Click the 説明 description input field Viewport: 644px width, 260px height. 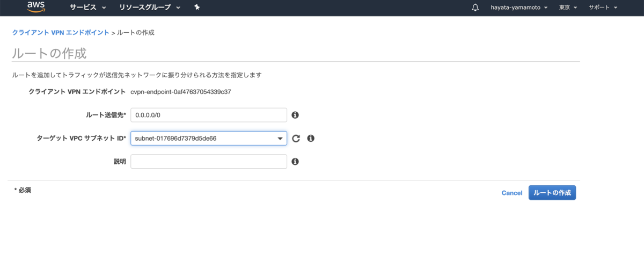tap(209, 162)
